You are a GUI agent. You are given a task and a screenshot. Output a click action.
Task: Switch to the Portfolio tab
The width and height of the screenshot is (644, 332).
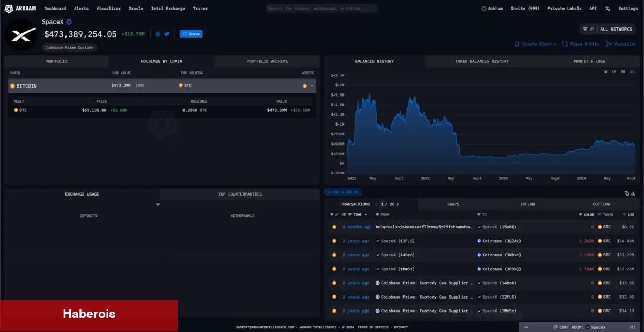click(x=56, y=61)
